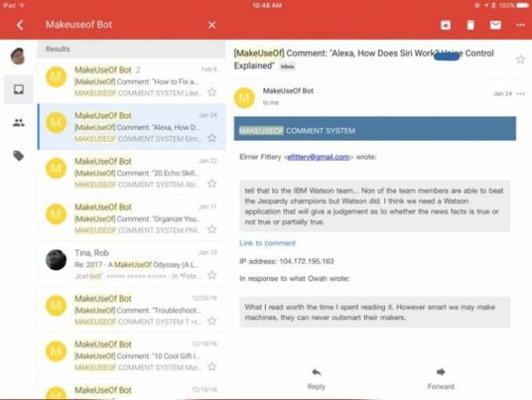Select the Inbox label on subject
This screenshot has height=400, width=532.
click(287, 66)
